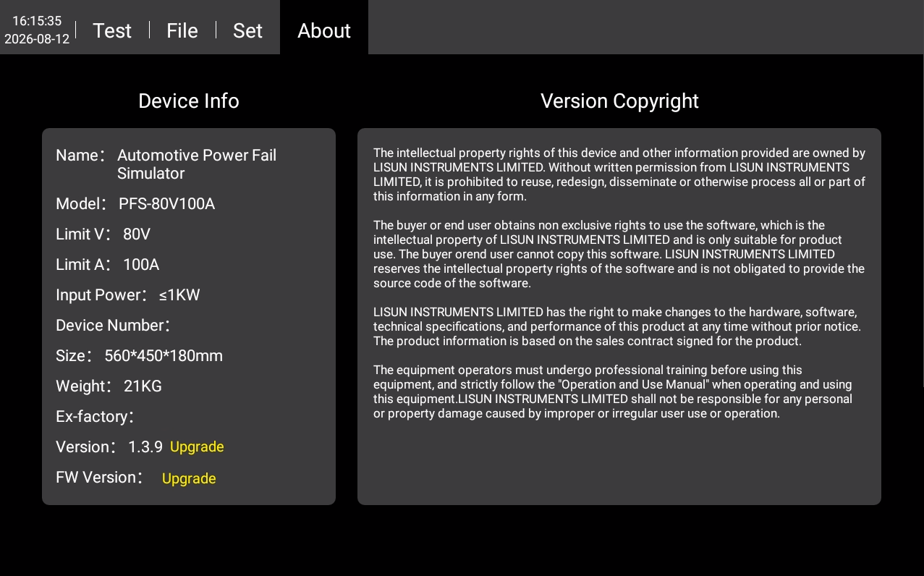Viewport: 924px width, 576px height.
Task: Click the model value PFS-80V100A
Action: [x=167, y=204]
